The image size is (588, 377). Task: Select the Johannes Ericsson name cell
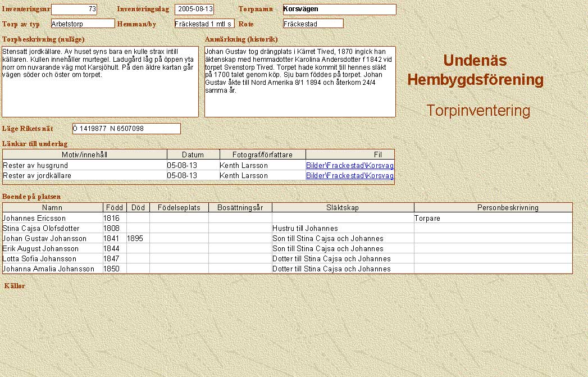(x=52, y=218)
